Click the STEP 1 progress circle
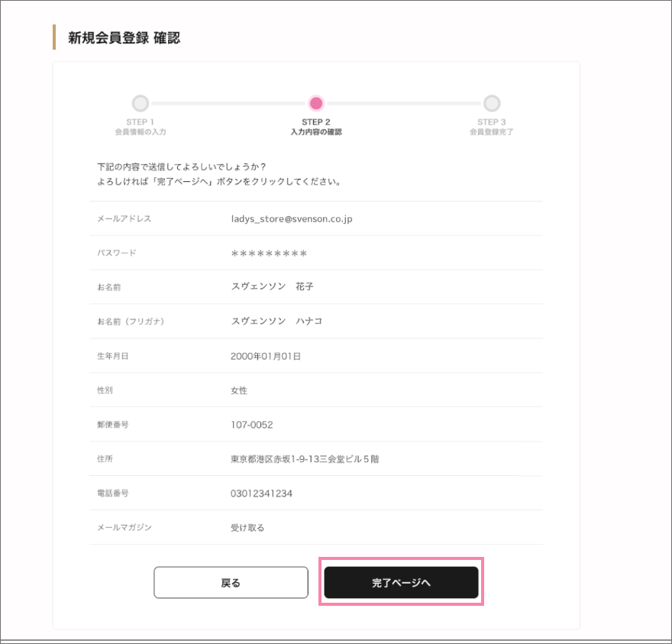Screen dimensions: 672x644 coord(141,103)
